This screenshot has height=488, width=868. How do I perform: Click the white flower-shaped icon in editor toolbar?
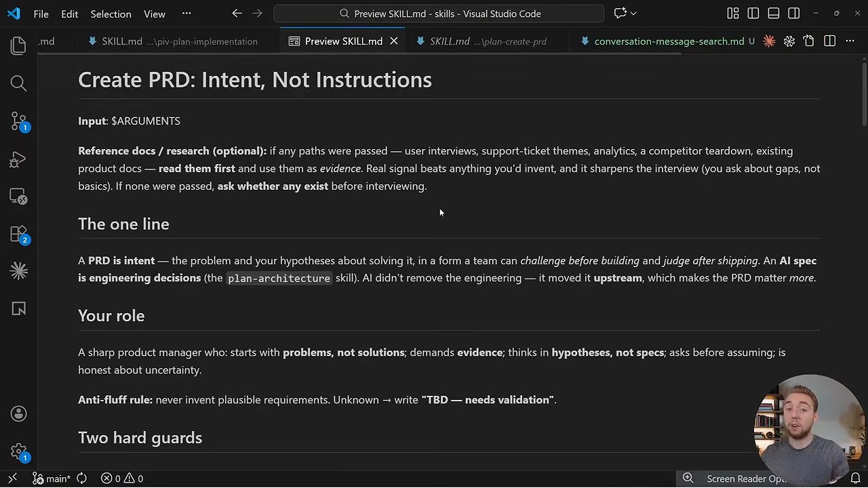click(x=789, y=41)
